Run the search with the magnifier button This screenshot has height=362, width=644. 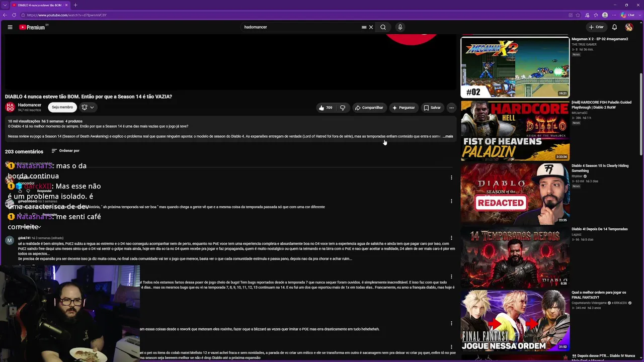383,27
